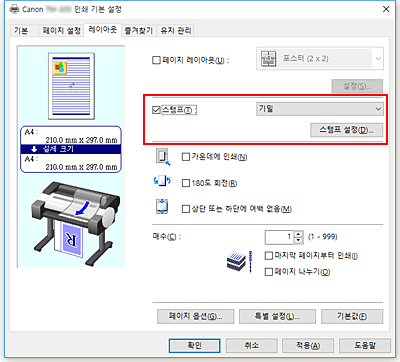Enable the 페이지 레이아웃 checkbox
The image size is (400, 362).
156,60
